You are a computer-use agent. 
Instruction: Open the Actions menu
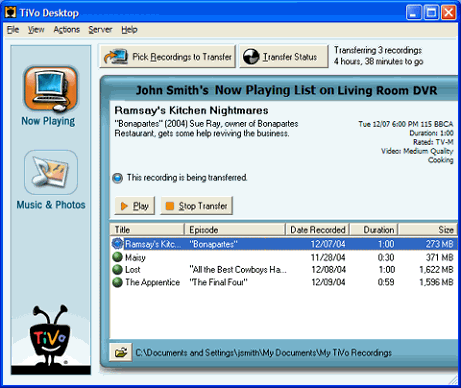tap(67, 30)
